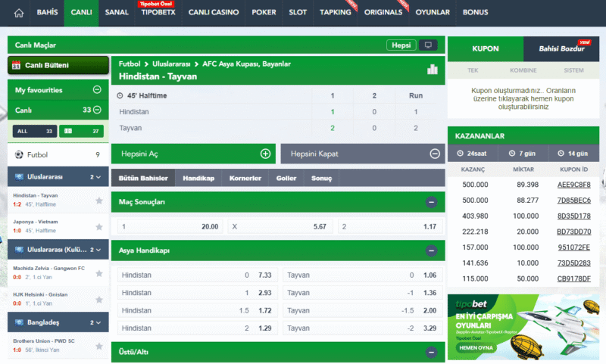The height and width of the screenshot is (364, 606).
Task: Bet on draw X odds 5.67
Action: [279, 226]
